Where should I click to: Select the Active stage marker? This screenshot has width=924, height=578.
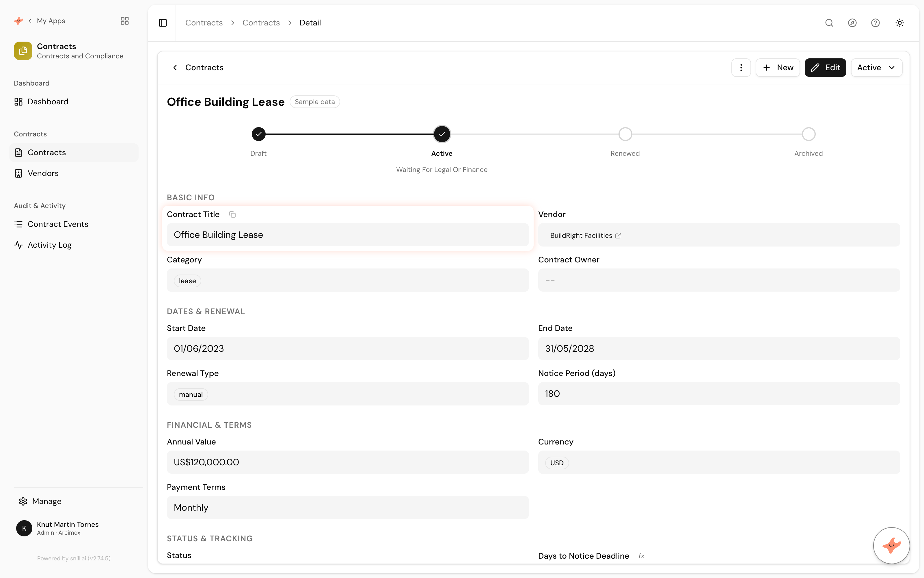click(442, 134)
